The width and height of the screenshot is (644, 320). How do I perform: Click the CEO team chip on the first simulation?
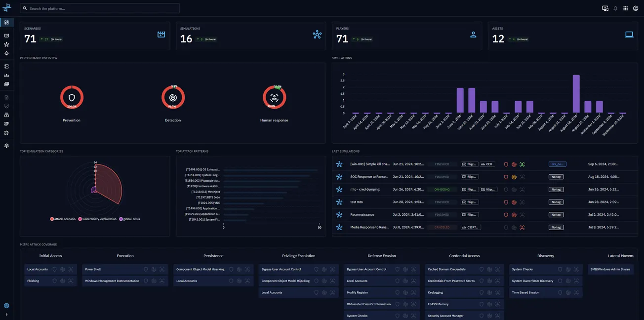(x=486, y=163)
